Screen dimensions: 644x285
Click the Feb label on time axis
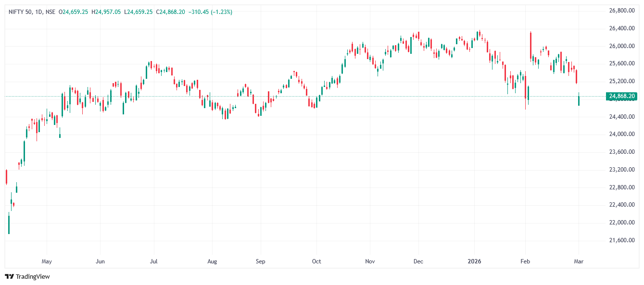(x=525, y=262)
